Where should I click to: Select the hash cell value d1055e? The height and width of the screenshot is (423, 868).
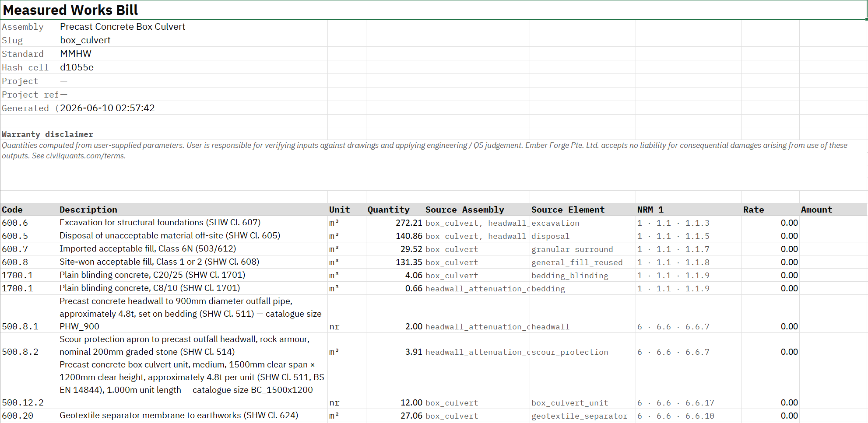point(193,67)
